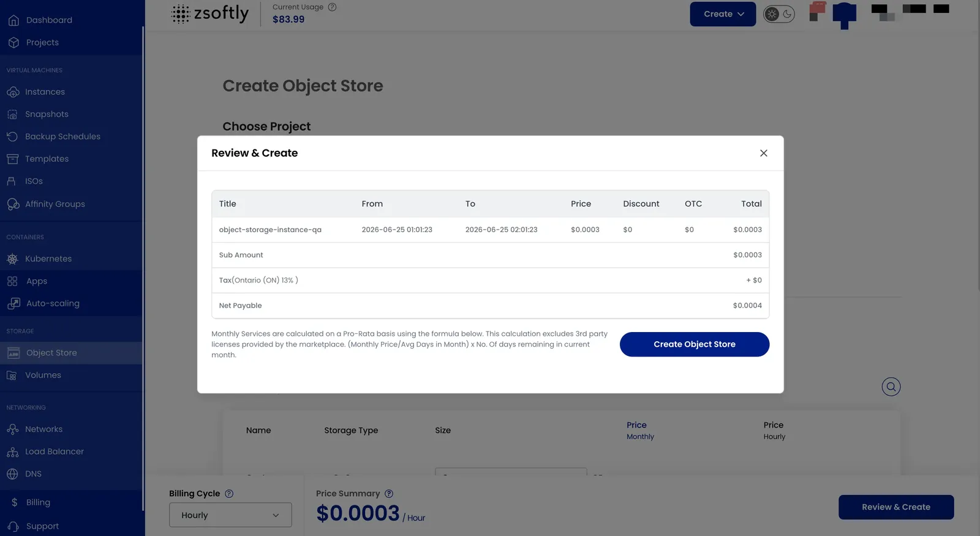The image size is (980, 536).
Task: Click the Affinity Groups icon
Action: (x=13, y=204)
